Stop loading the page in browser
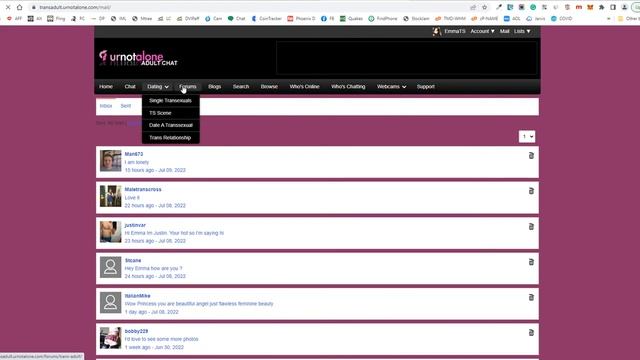Screen dimensions: 640x360 8,7
